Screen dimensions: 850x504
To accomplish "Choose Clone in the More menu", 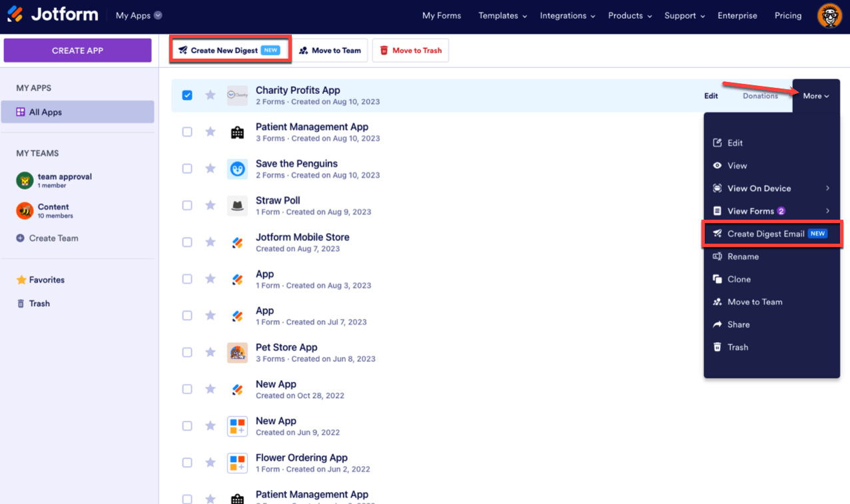I will [771, 279].
